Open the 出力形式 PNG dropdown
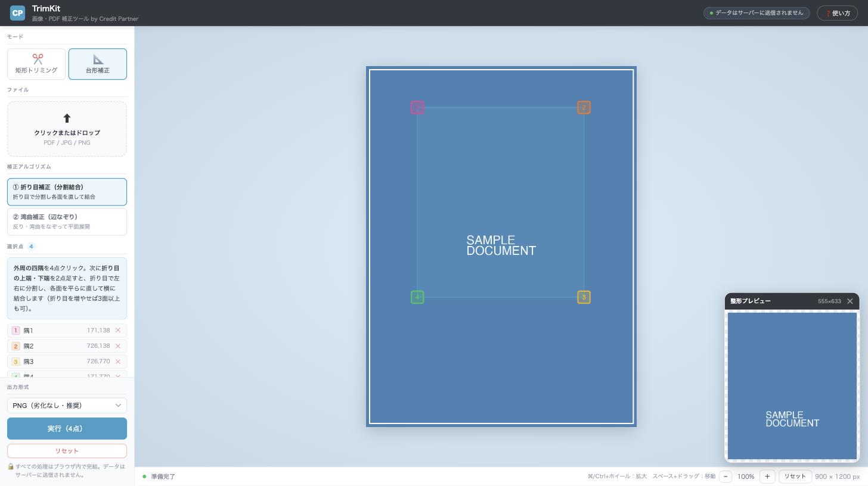This screenshot has height=486, width=868. (67, 405)
